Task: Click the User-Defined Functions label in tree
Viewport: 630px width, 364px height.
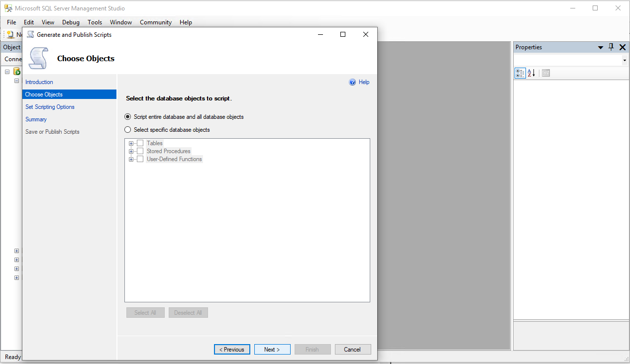Action: pyautogui.click(x=174, y=159)
